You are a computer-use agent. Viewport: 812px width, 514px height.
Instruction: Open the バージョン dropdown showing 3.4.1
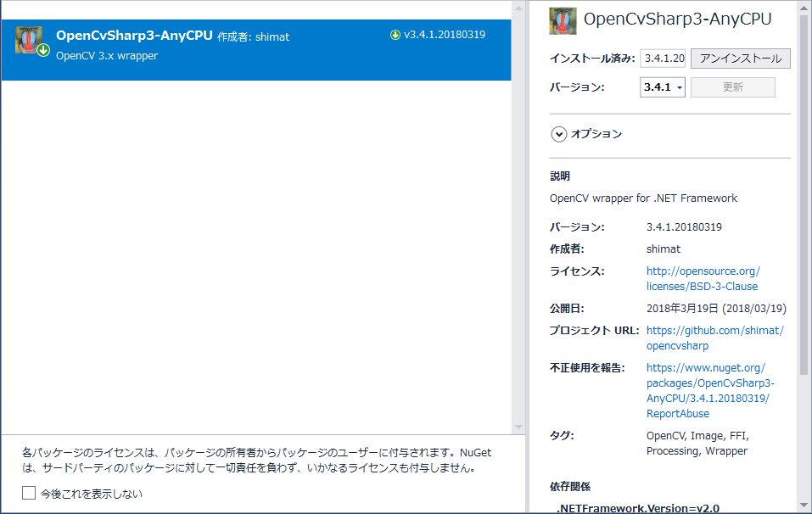[663, 87]
